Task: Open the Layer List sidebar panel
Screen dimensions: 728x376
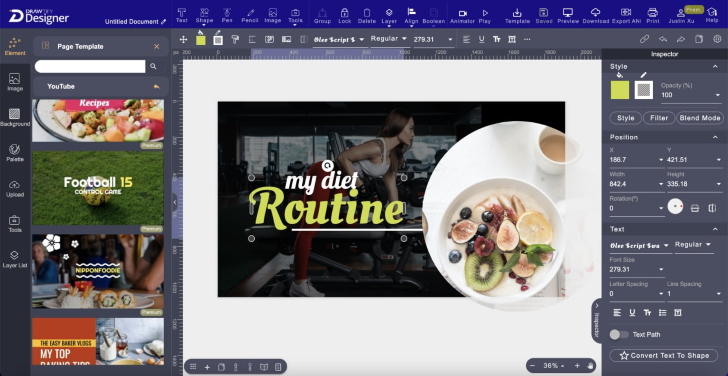Action: point(14,259)
